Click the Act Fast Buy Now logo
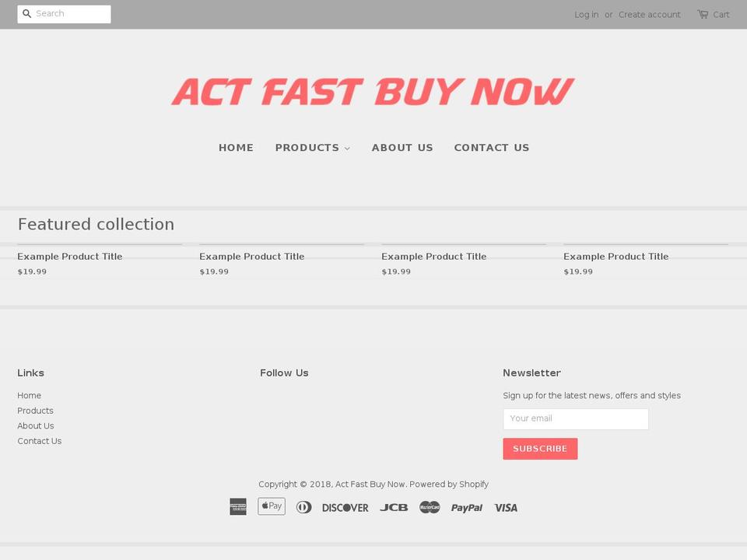 (x=373, y=92)
